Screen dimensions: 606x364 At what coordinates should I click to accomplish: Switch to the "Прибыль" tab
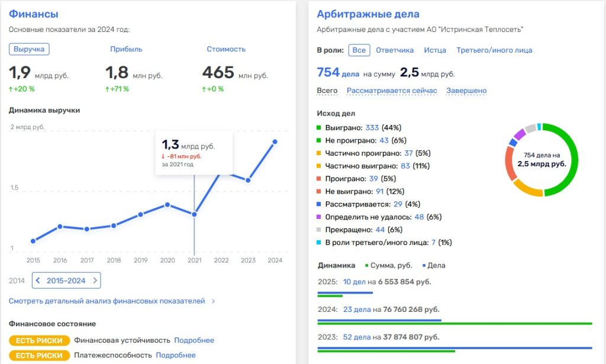pyautogui.click(x=126, y=49)
